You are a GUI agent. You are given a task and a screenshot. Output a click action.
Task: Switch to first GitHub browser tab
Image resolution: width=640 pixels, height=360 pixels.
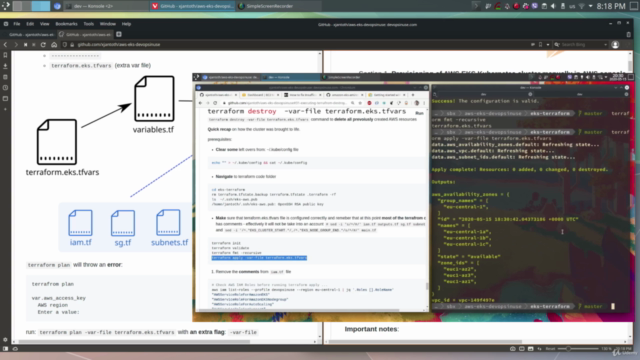(29, 35)
